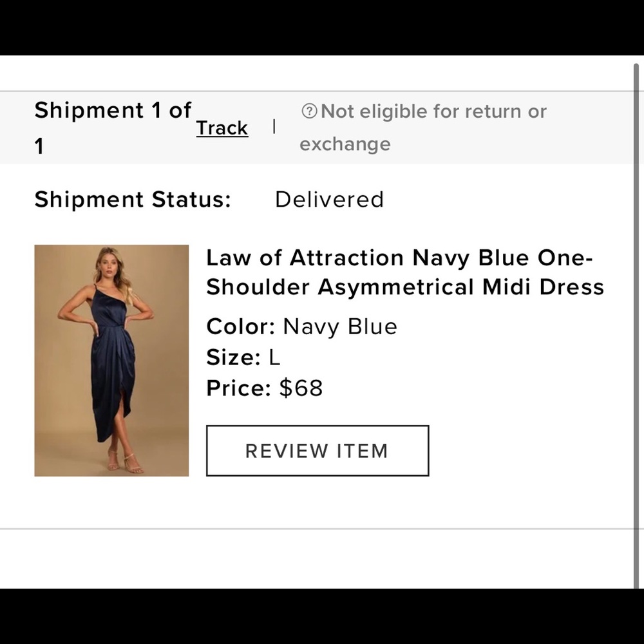Click the $68 price text

(300, 388)
